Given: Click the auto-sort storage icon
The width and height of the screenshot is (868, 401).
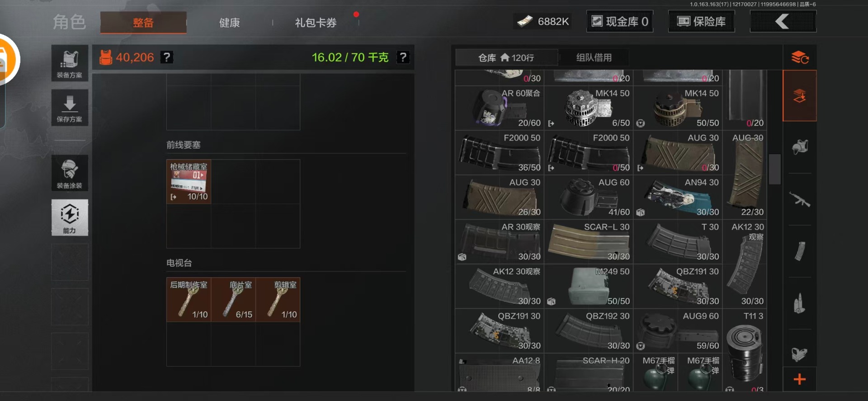Looking at the screenshot, I should point(800,57).
